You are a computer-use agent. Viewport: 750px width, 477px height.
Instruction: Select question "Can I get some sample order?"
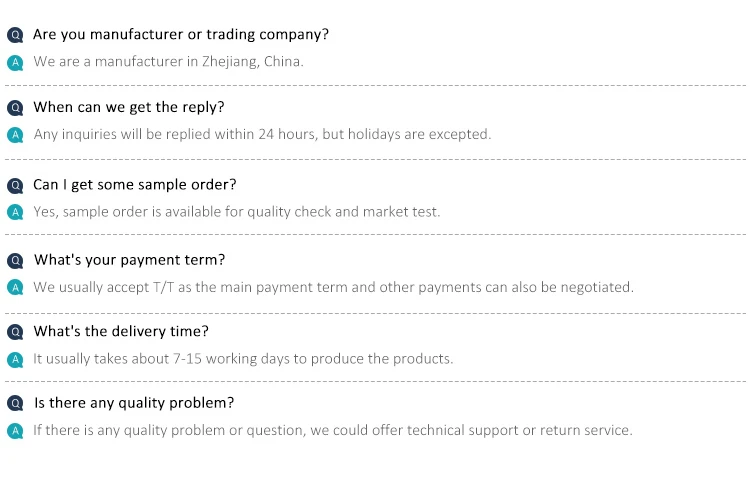(x=135, y=185)
